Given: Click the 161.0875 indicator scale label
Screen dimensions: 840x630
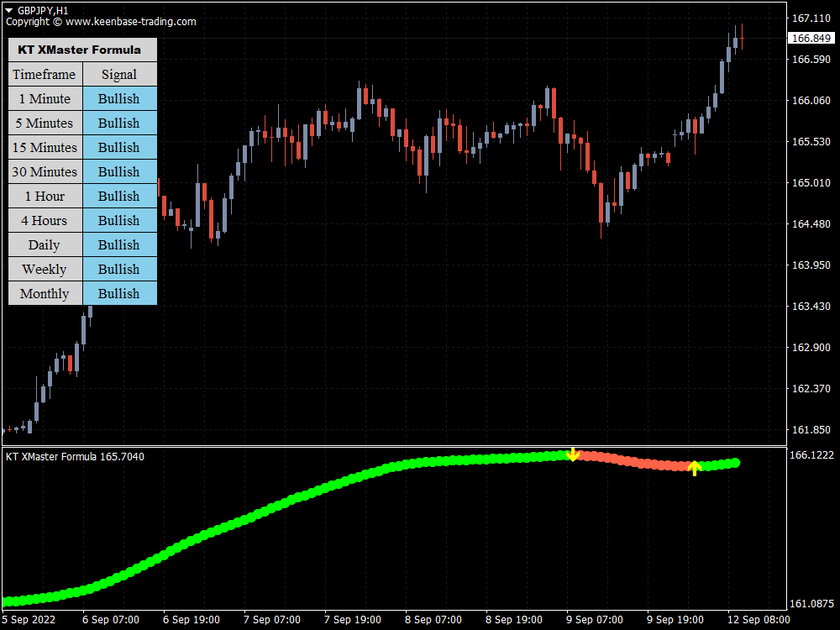Looking at the screenshot, I should pyautogui.click(x=812, y=603).
